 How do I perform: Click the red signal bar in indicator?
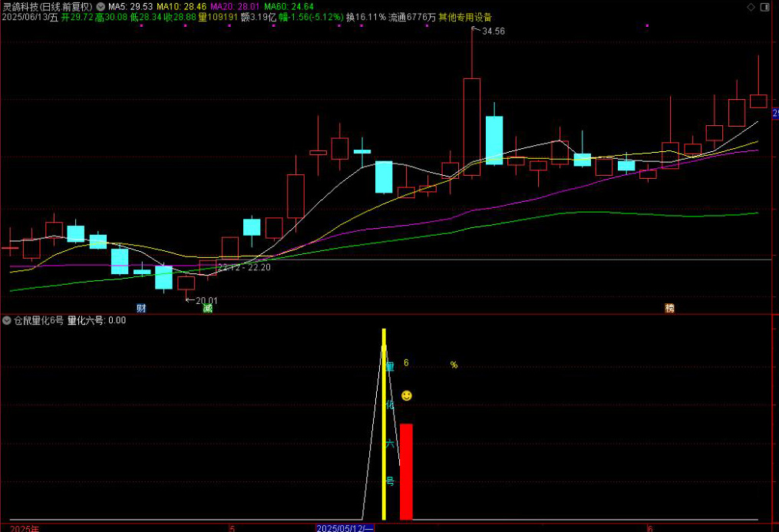(x=406, y=471)
